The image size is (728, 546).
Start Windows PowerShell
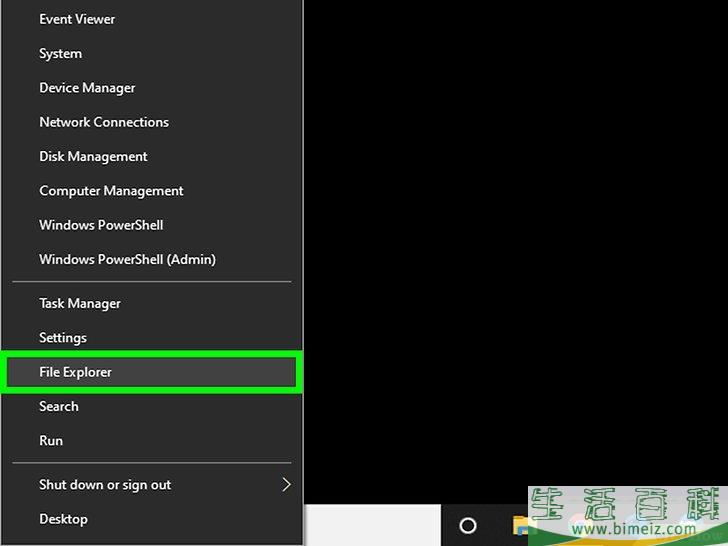101,225
